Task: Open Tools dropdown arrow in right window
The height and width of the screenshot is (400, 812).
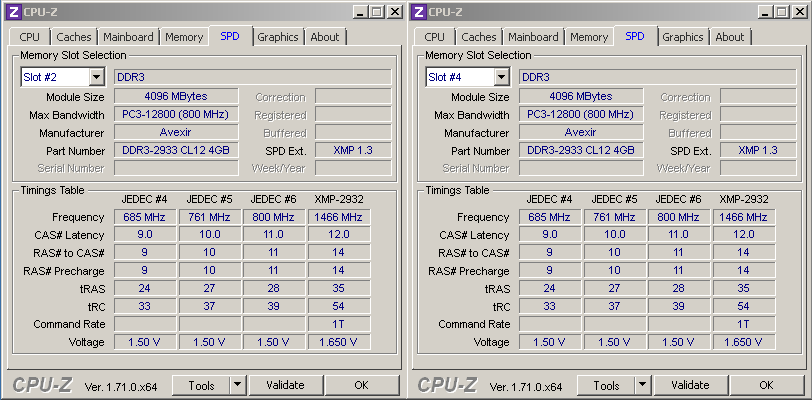Action: (x=642, y=385)
